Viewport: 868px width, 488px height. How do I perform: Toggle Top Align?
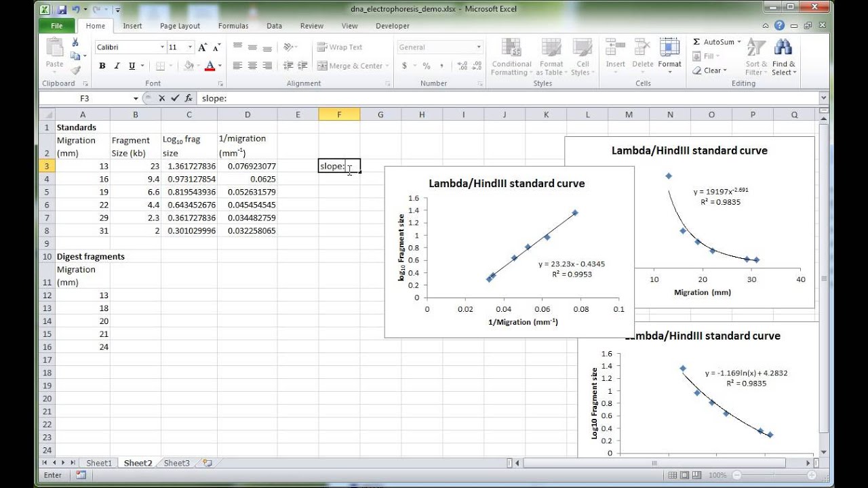[x=237, y=47]
